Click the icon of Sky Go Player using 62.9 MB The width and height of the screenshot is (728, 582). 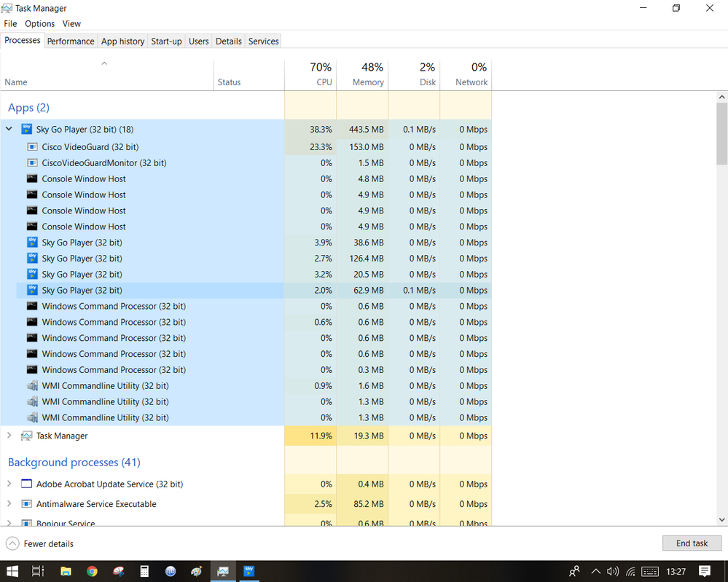[x=32, y=290]
